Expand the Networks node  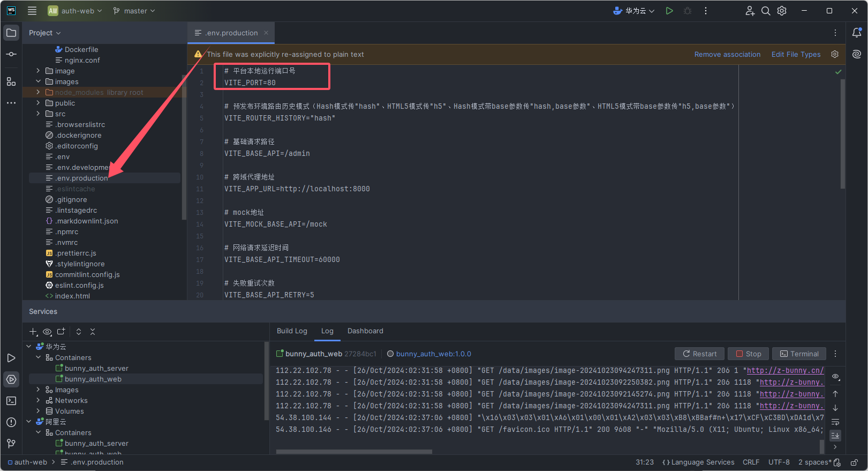(x=38, y=400)
